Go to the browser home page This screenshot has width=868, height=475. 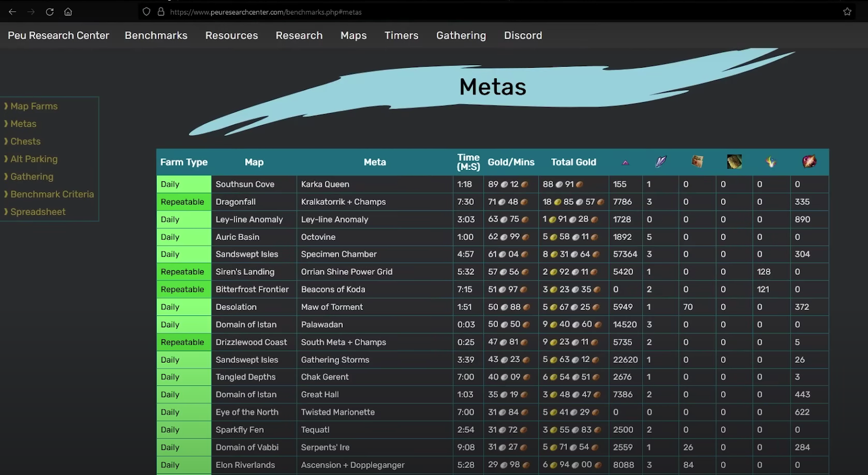68,12
